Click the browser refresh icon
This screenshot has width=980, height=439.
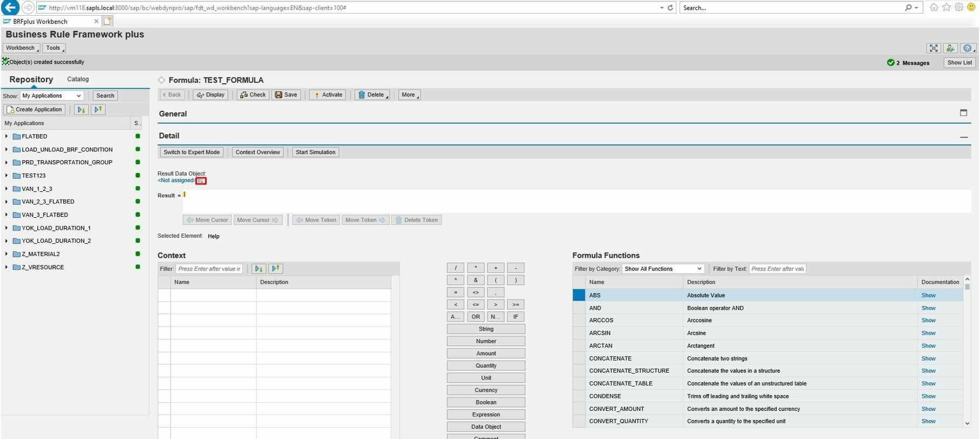click(x=670, y=8)
